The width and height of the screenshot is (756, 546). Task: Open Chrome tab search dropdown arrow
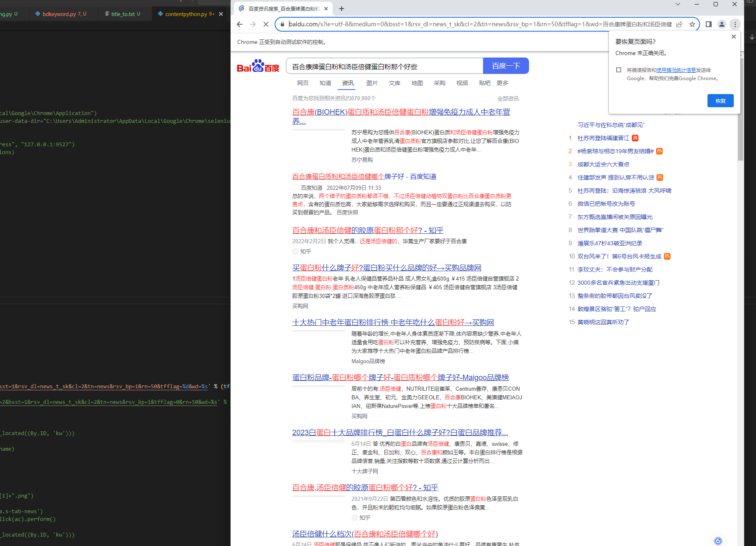678,4
